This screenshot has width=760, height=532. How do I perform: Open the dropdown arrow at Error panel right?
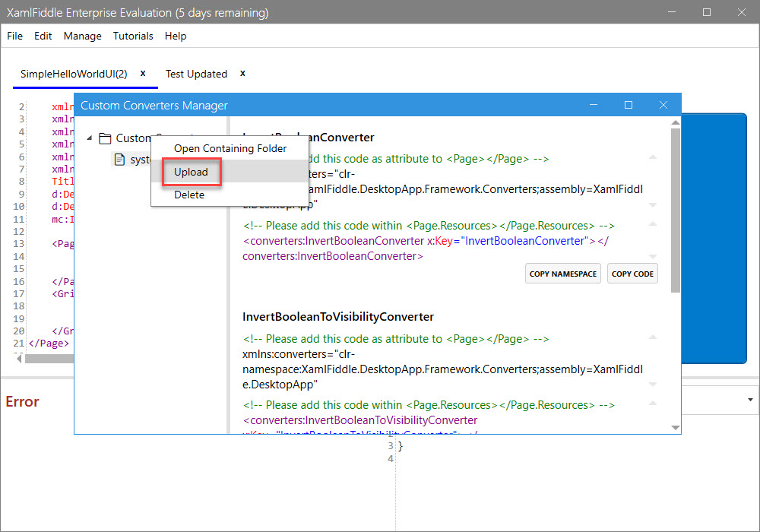pos(750,400)
